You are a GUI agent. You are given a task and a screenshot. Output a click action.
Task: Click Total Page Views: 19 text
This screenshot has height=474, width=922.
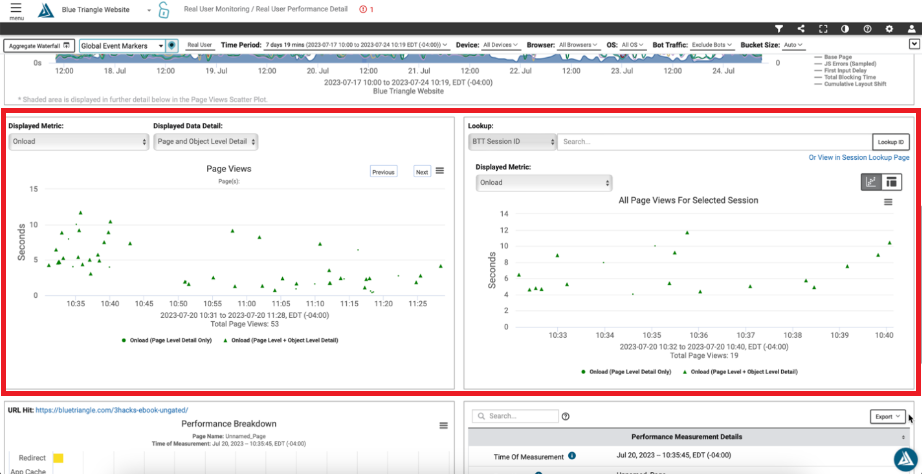pyautogui.click(x=704, y=356)
